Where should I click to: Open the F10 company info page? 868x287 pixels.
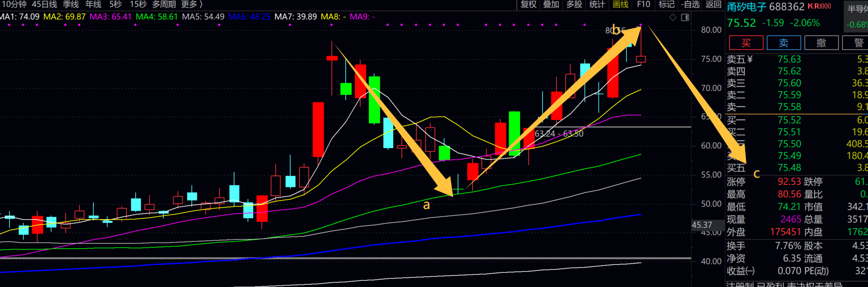pos(643,4)
